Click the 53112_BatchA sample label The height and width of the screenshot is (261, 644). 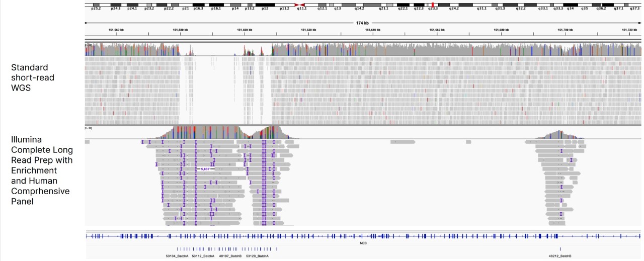pyautogui.click(x=203, y=256)
